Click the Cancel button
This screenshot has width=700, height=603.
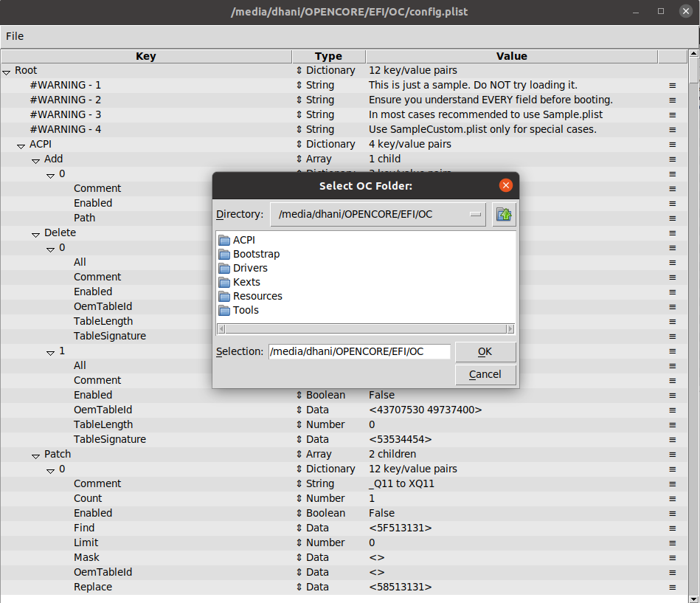485,375
